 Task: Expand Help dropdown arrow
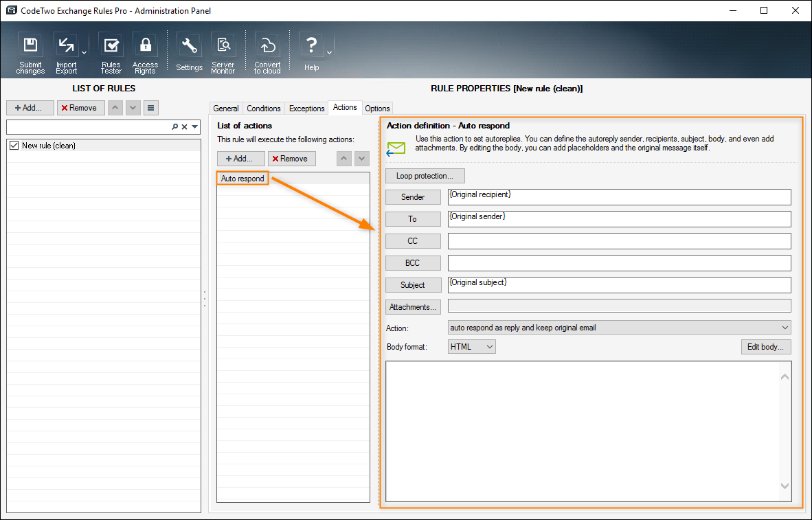329,53
